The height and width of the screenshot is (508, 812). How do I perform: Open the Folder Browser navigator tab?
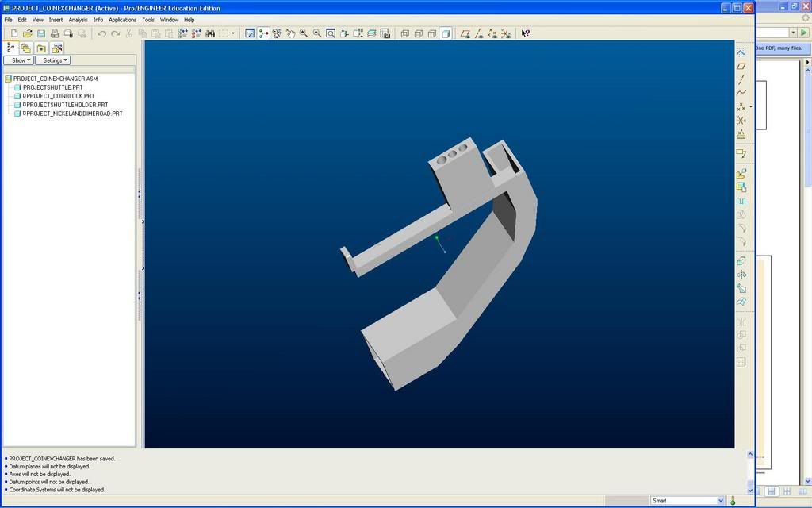click(x=26, y=48)
